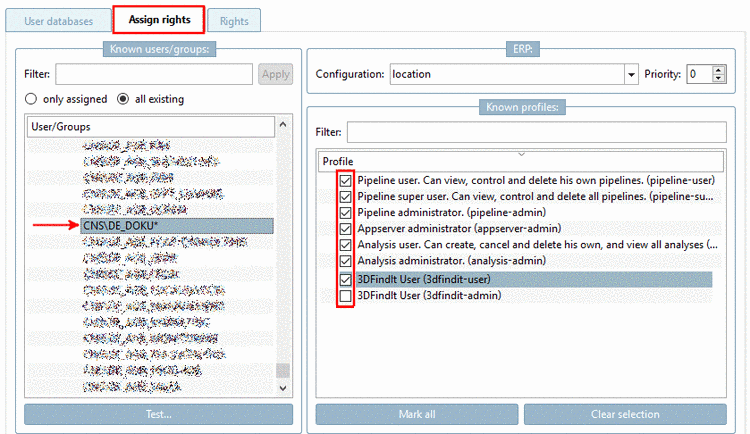
Task: Select the CNS\DE_DOKU* group row
Action: pos(177,226)
